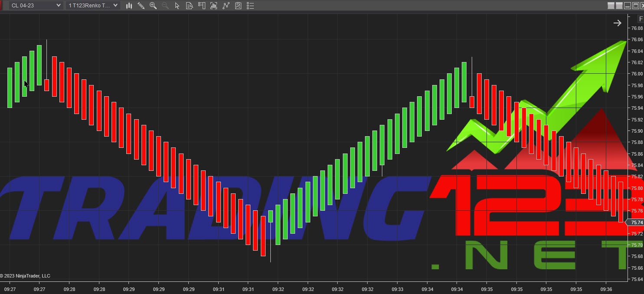Choose the cursor pointer tool
Viewport: 644px width, 294px height.
pyautogui.click(x=177, y=6)
